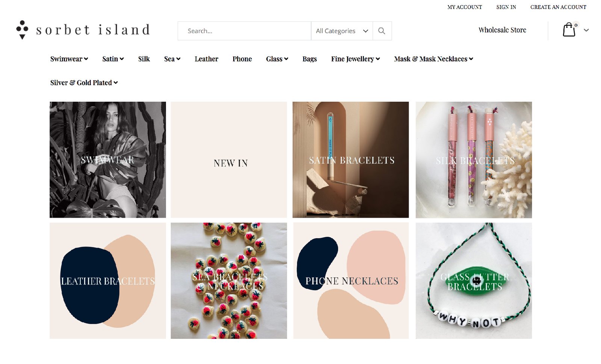Open the Sea Bracelets & Necklaces tile
Viewport: 601px width, 364px height.
(x=229, y=281)
